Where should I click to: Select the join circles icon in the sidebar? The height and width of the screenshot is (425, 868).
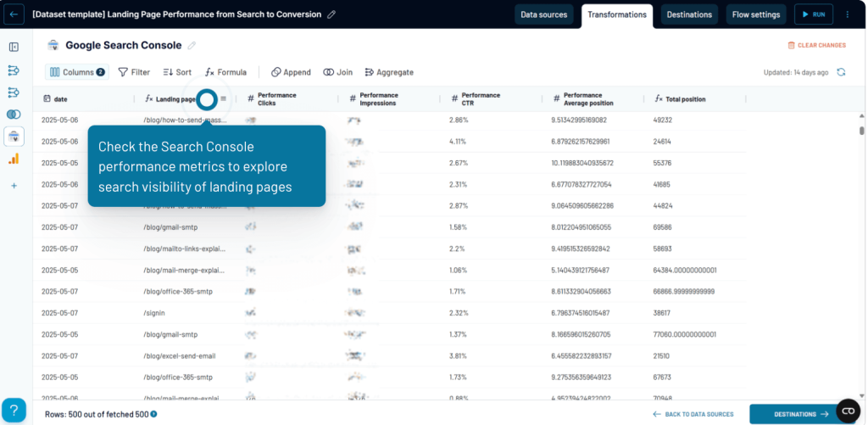click(x=14, y=115)
